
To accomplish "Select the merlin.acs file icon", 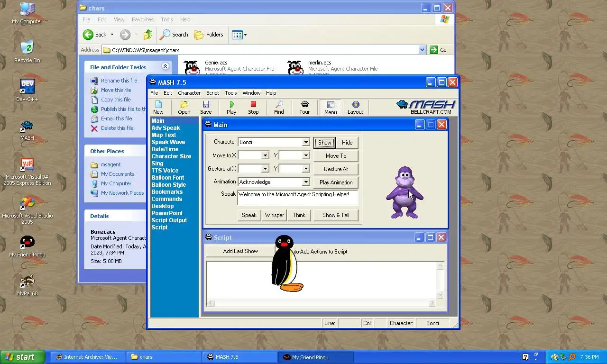I will click(x=295, y=68).
